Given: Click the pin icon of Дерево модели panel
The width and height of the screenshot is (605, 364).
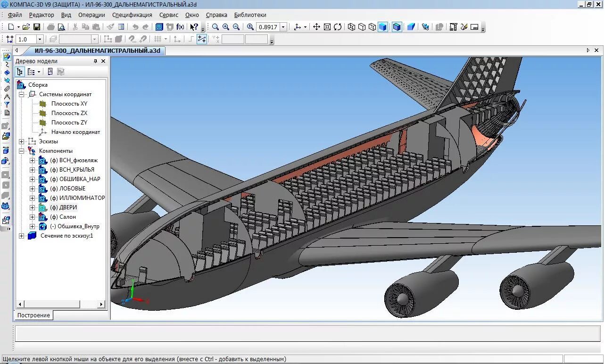Looking at the screenshot, I should 95,61.
